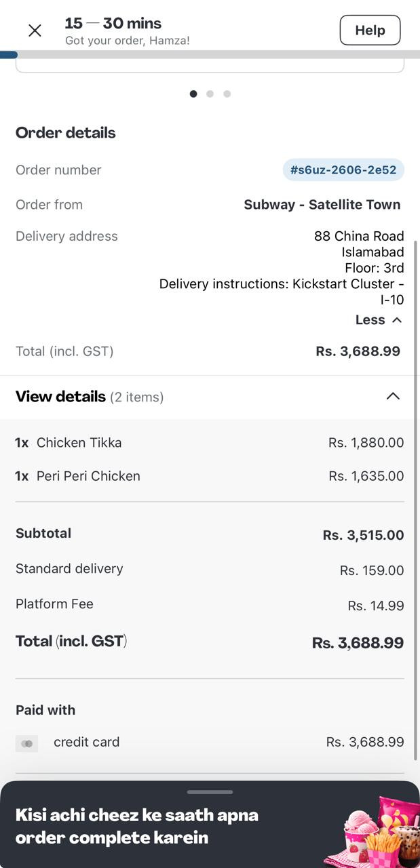Open the 'Kisi achi cheez' promo banner
The width and height of the screenshot is (420, 868).
(137, 826)
